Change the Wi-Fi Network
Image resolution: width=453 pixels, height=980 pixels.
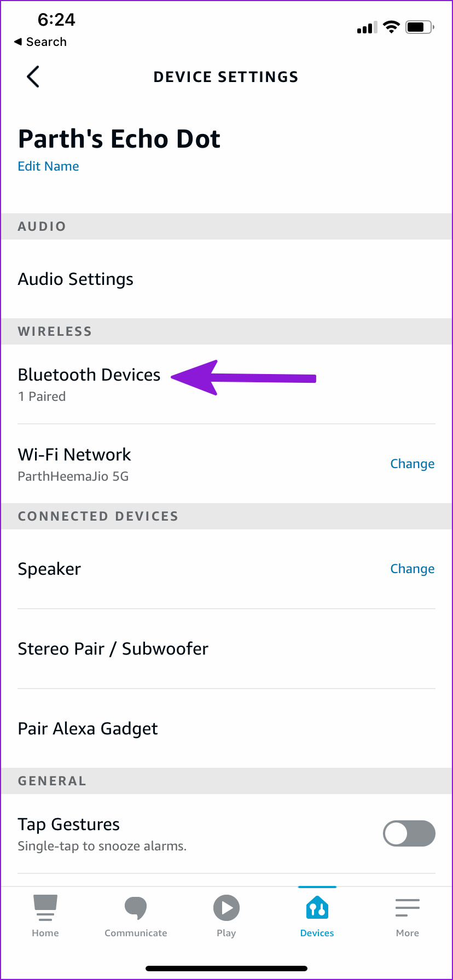[412, 464]
